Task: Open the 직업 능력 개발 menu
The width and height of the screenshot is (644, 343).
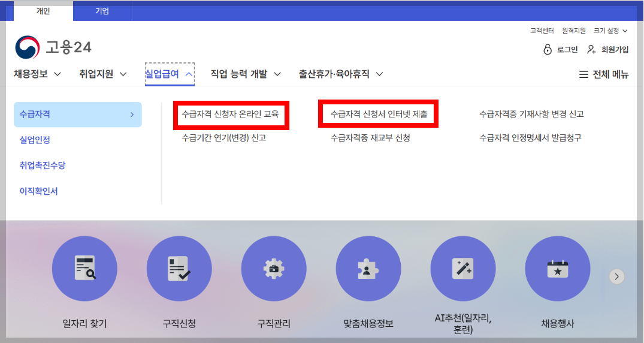Action: pyautogui.click(x=238, y=74)
